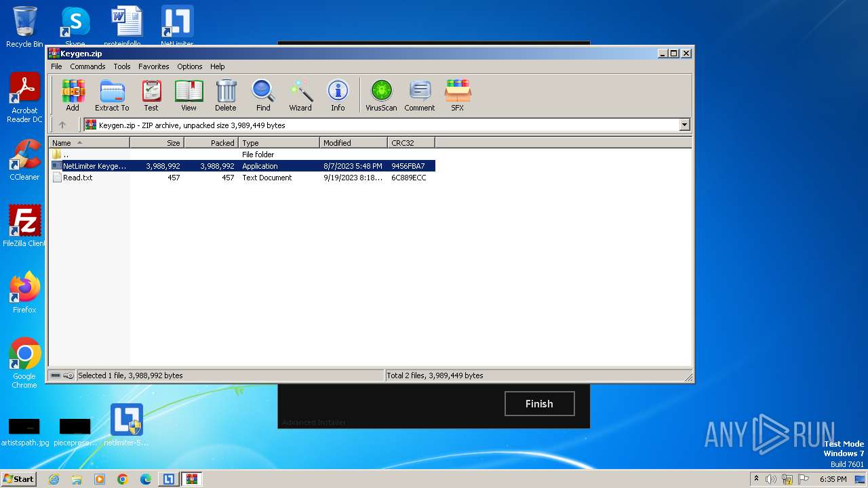Screen dimensions: 868x488
Task: Click the Add toolbar icon in WinRAR
Action: tap(73, 96)
